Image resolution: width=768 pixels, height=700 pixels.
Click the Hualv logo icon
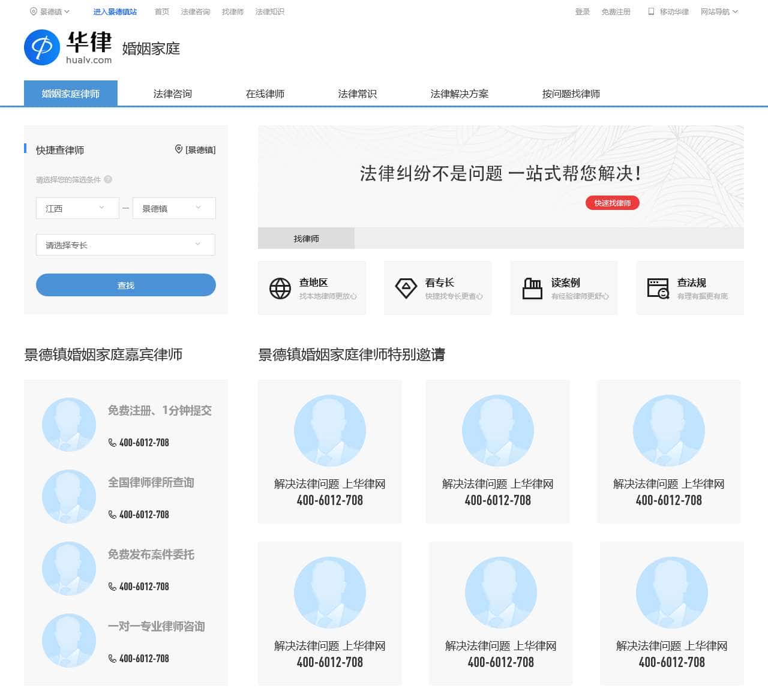[42, 47]
